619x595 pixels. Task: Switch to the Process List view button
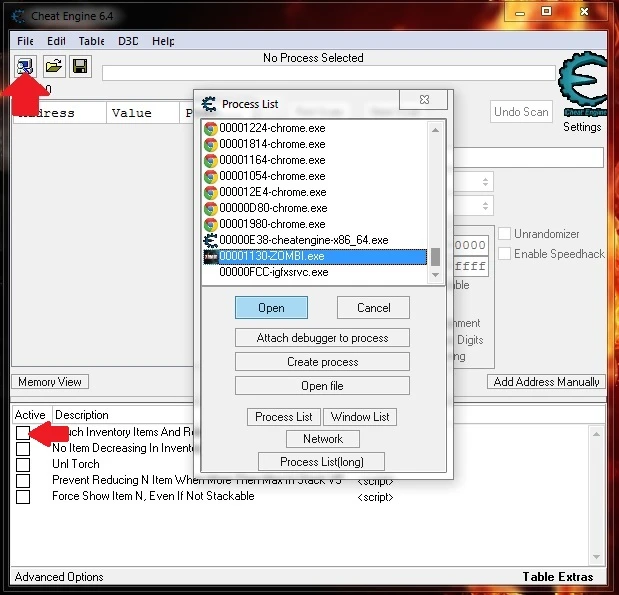pos(283,417)
